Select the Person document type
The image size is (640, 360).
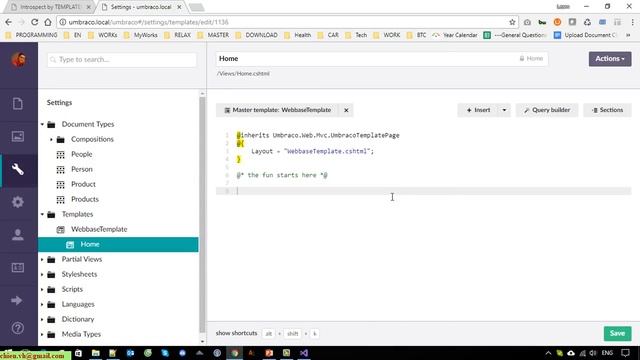pyautogui.click(x=82, y=169)
